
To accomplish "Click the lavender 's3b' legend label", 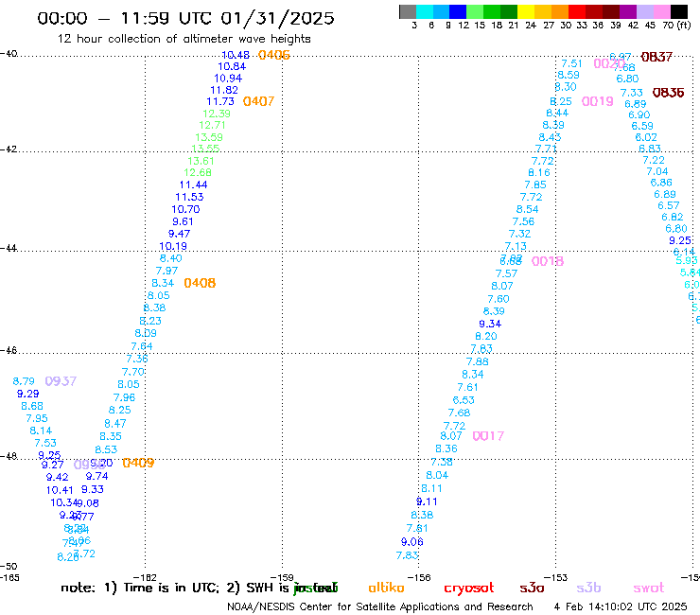I will tap(588, 588).
